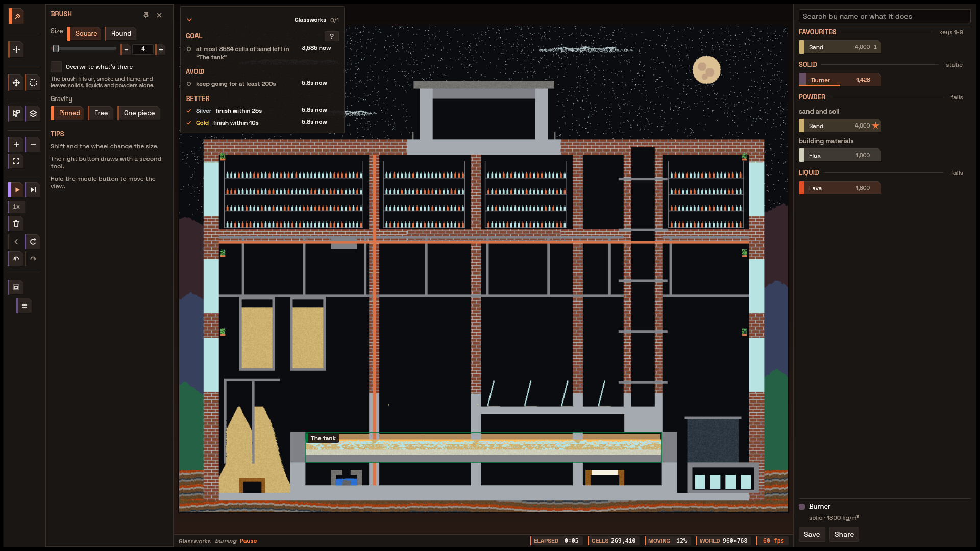The width and height of the screenshot is (980, 551).
Task: Select the Burner solid material
Action: pos(840,80)
